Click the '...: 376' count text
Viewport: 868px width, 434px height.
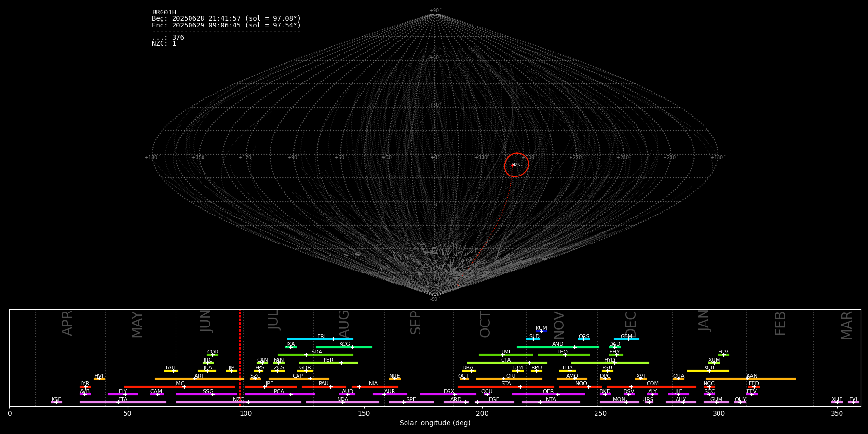168,38
